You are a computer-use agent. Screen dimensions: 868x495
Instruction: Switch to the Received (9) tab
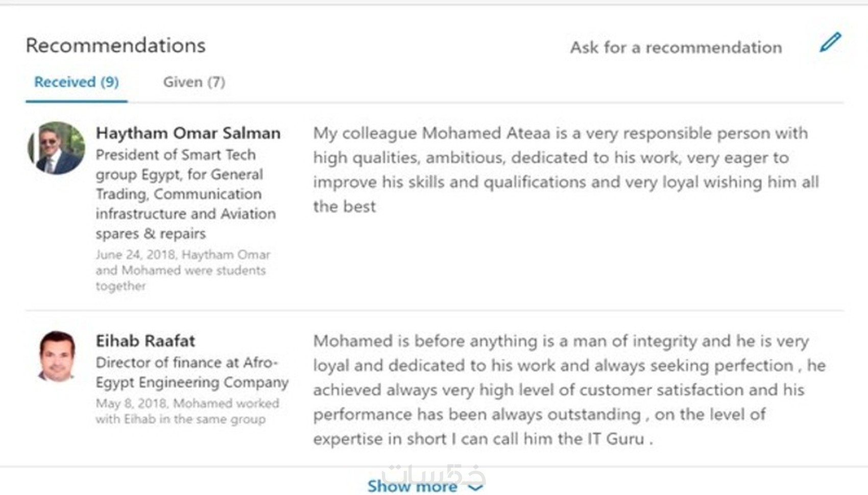[x=76, y=82]
